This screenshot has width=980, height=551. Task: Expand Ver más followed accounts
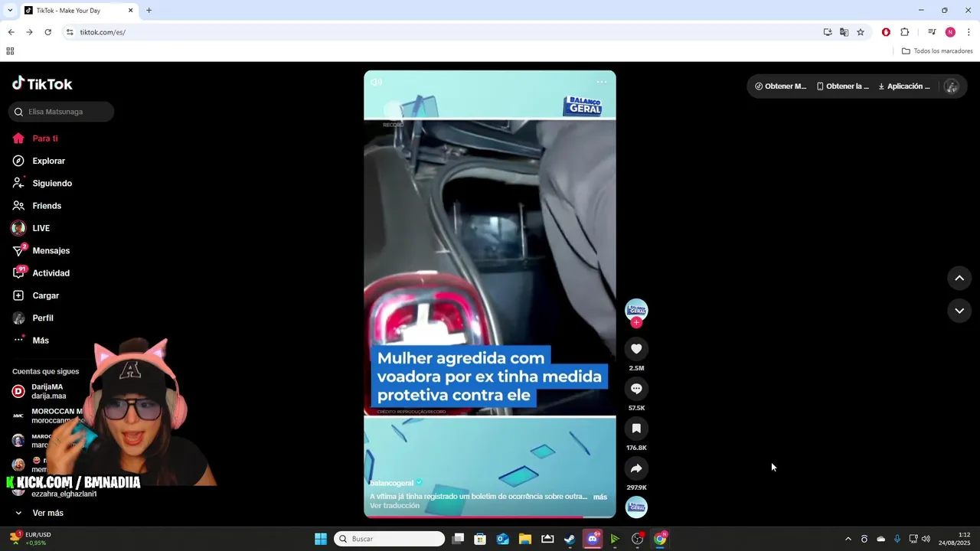click(47, 513)
